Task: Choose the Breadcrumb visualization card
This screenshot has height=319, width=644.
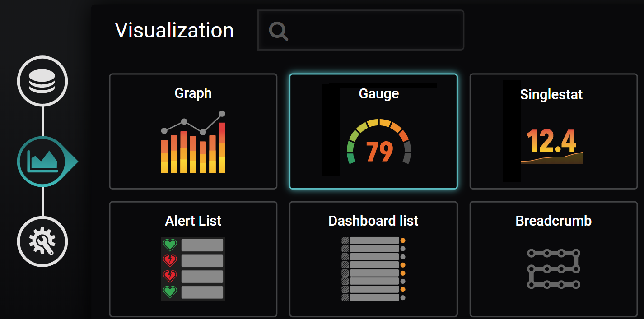Action: (554, 259)
